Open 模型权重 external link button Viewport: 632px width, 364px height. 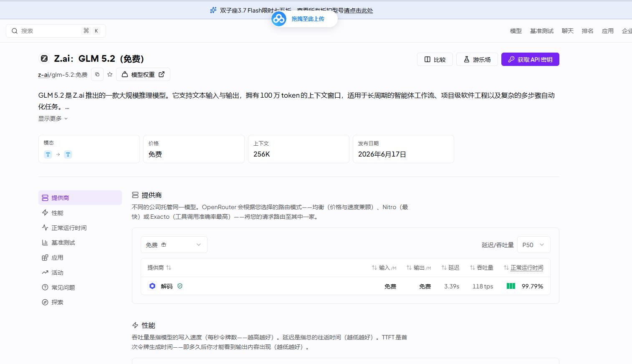tap(143, 74)
